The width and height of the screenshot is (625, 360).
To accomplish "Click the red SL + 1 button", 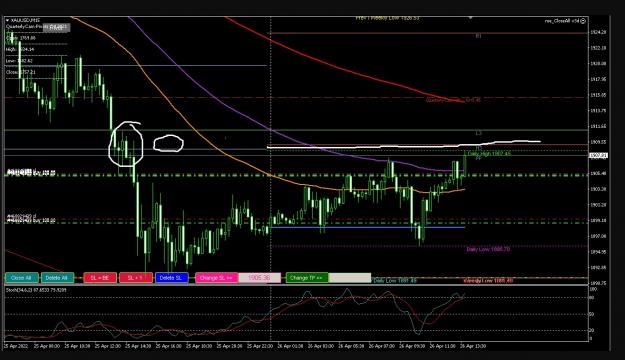I will [136, 277].
